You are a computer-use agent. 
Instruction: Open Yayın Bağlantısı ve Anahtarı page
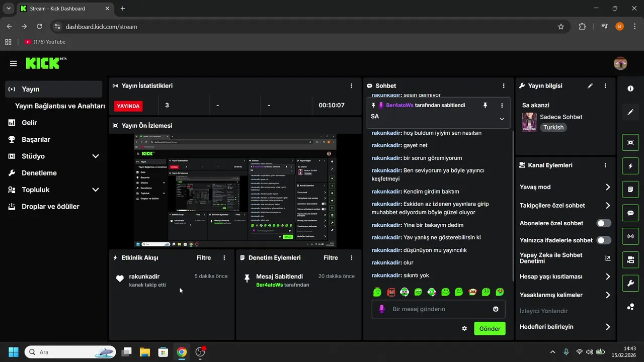[x=60, y=106]
